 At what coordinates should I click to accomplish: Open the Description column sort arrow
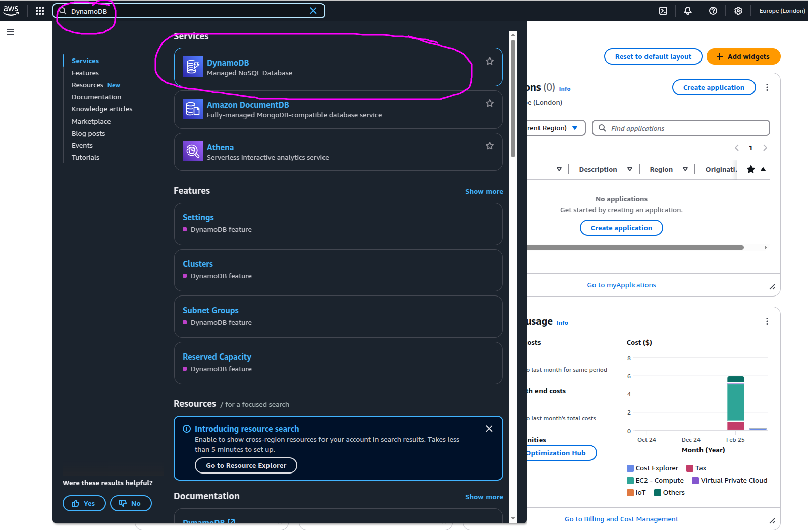coord(629,170)
